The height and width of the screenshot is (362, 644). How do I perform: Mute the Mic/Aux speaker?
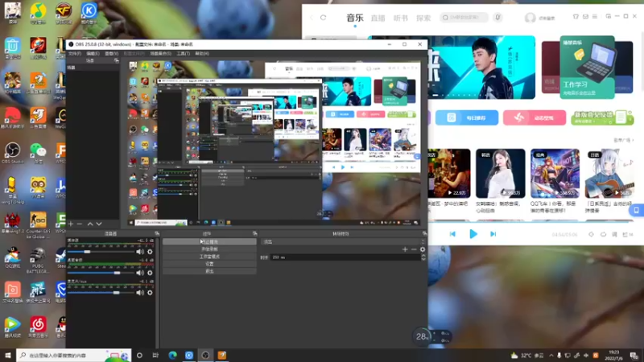[x=140, y=293]
